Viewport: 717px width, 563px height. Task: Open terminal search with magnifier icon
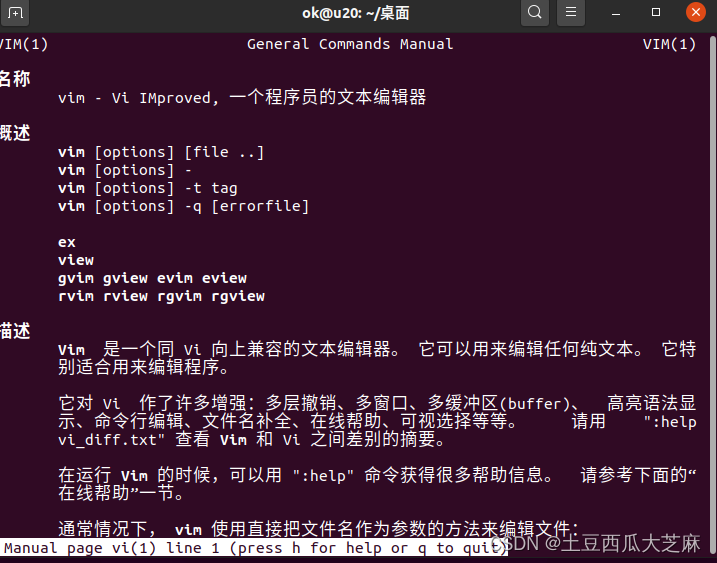535,12
